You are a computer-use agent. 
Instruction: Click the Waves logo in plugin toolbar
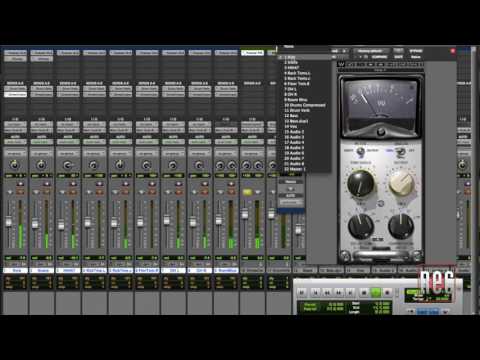(341, 64)
